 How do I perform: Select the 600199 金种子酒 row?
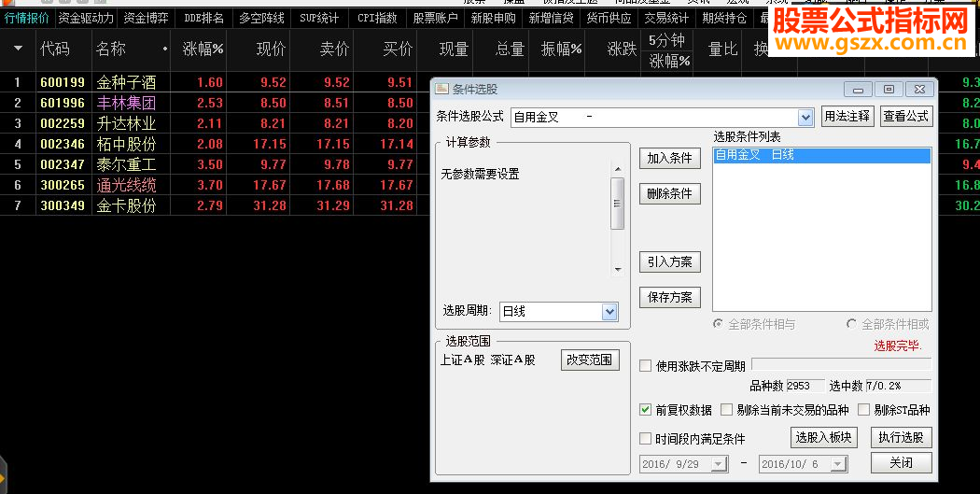click(x=215, y=82)
